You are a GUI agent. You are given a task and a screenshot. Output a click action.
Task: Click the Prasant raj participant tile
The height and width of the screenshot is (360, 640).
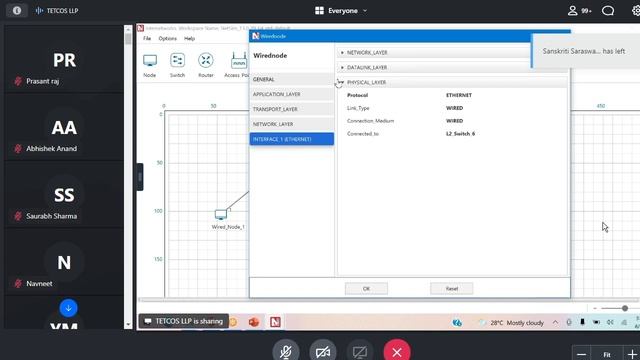point(64,59)
